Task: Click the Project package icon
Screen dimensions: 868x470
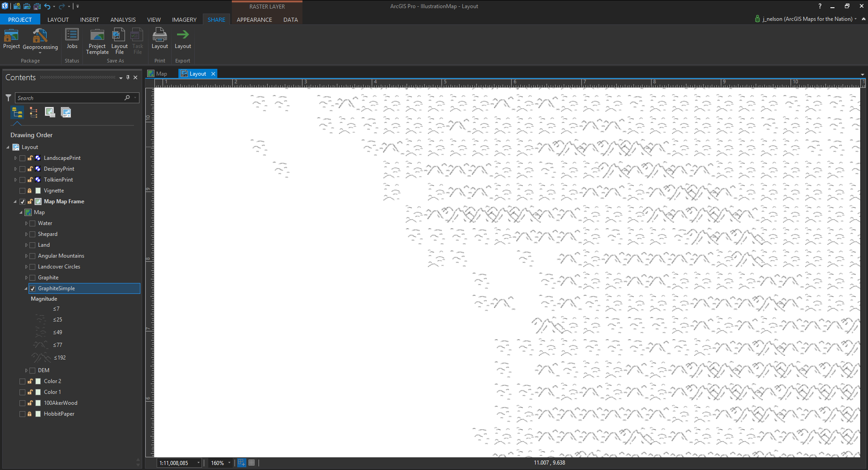Action: coord(11,35)
